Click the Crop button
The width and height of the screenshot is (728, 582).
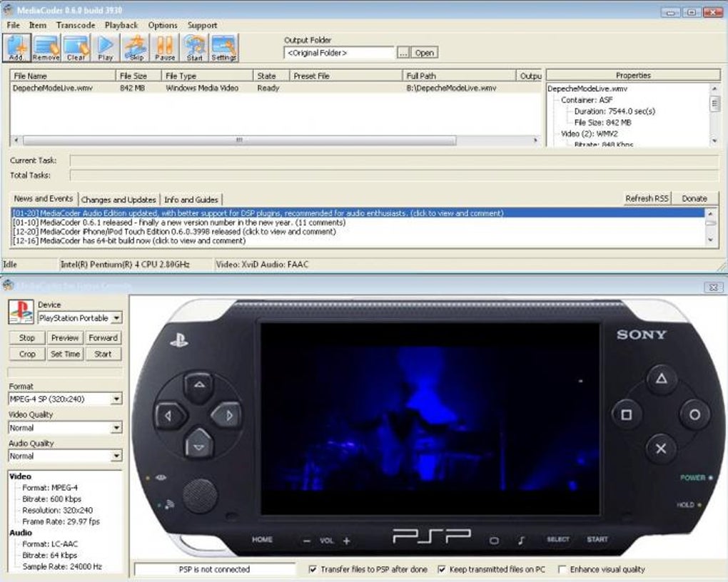pyautogui.click(x=27, y=354)
